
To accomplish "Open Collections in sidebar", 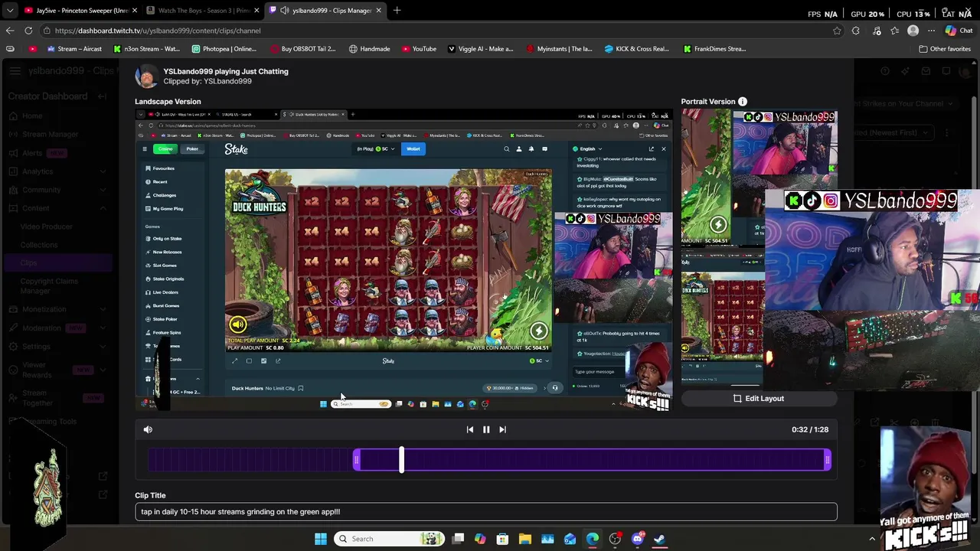I will point(38,245).
